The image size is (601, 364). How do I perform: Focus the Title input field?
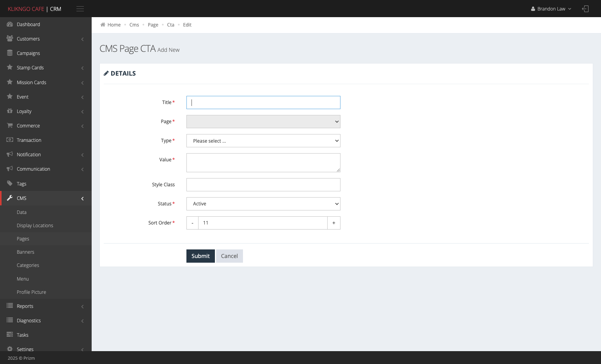[263, 102]
